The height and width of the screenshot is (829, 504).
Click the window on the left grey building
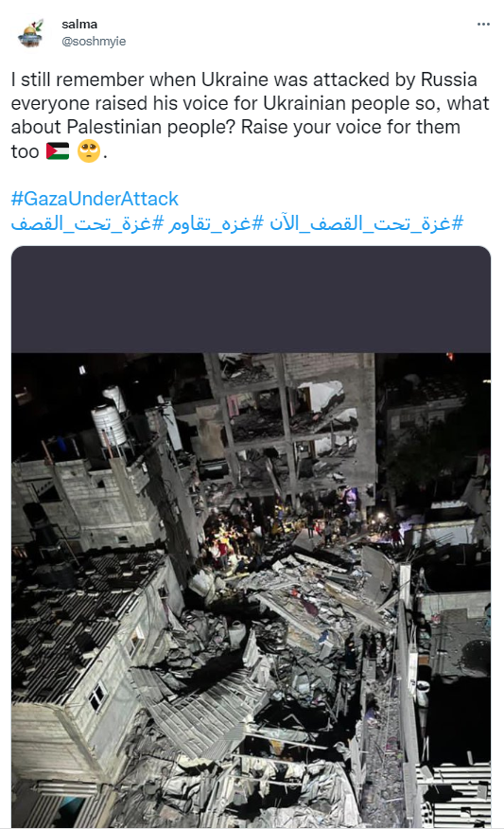tap(97, 696)
